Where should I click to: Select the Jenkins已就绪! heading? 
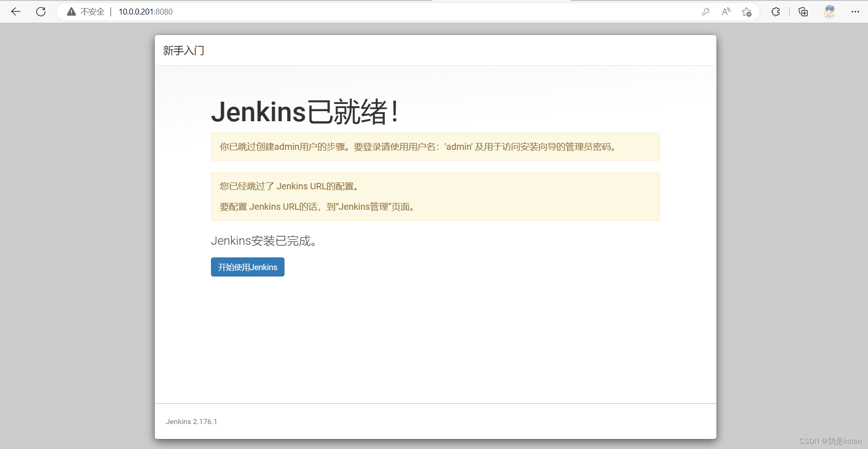click(305, 112)
